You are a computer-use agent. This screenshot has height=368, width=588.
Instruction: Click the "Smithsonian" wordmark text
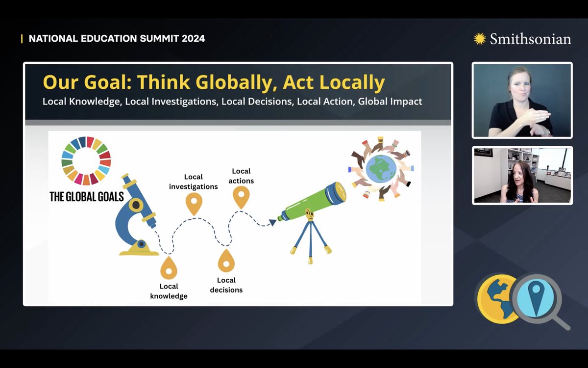[531, 39]
